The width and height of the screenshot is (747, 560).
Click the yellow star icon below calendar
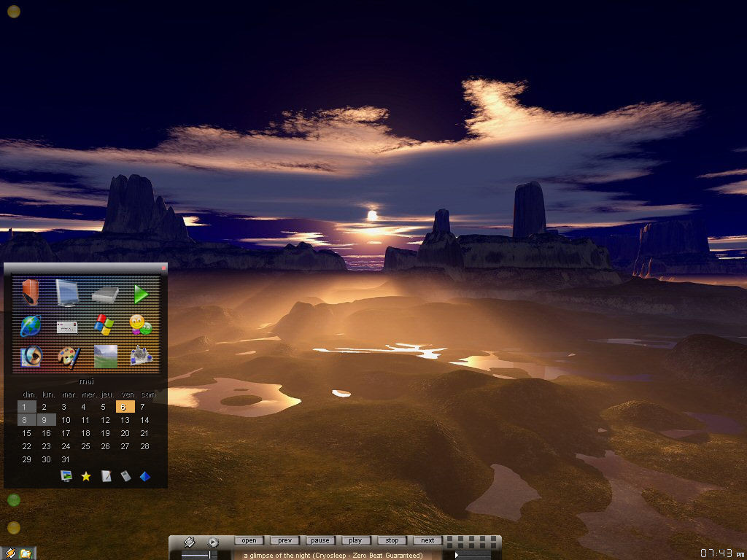pyautogui.click(x=86, y=476)
